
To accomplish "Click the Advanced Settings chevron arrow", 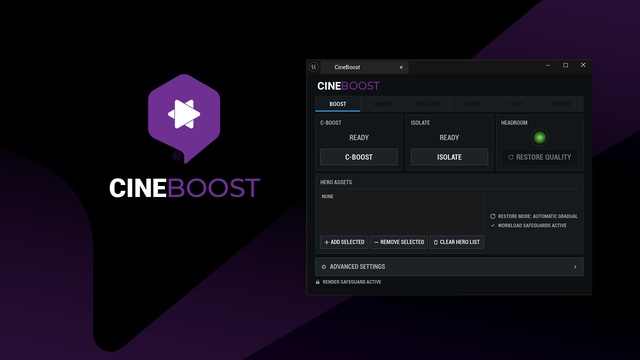I will point(575,267).
